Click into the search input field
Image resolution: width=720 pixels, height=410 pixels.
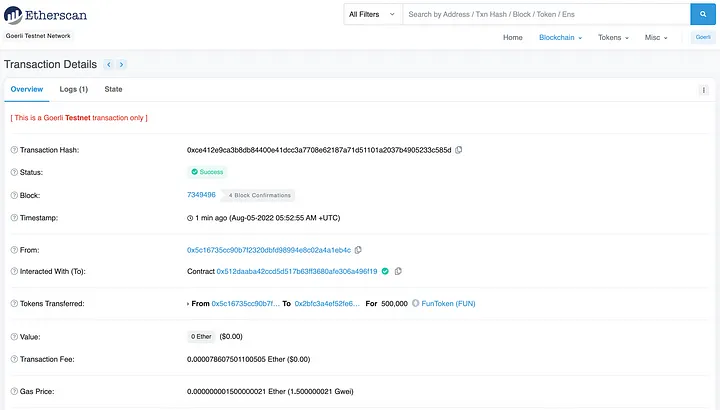pyautogui.click(x=545, y=15)
